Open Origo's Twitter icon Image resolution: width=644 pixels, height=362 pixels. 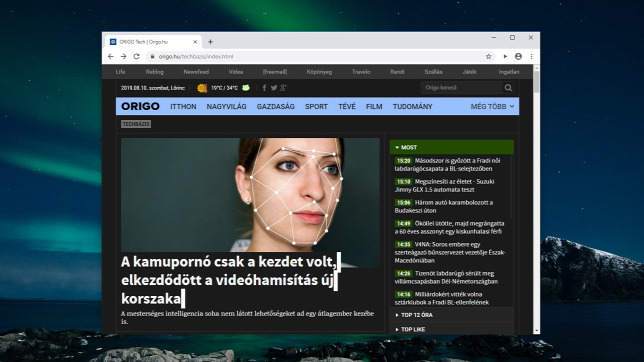click(274, 88)
